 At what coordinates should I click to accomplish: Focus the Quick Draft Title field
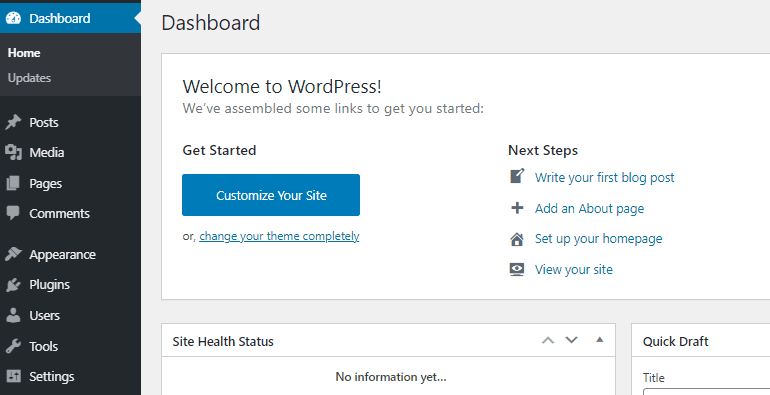(x=706, y=392)
